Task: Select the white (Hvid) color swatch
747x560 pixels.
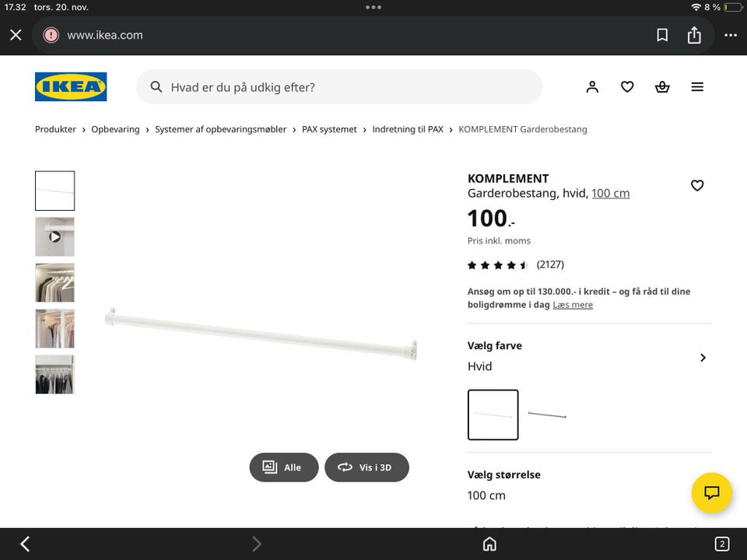Action: point(493,415)
